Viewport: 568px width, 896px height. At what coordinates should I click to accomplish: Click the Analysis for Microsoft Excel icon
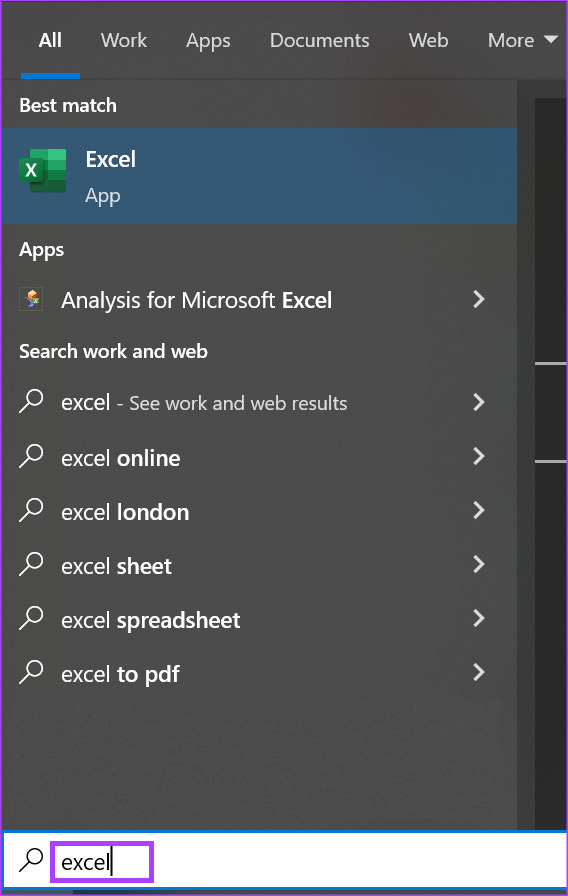32,299
